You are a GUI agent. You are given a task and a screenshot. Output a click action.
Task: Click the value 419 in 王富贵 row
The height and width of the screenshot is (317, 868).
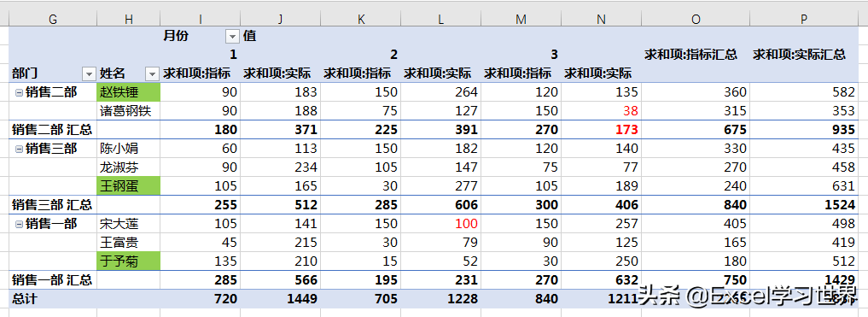(843, 242)
